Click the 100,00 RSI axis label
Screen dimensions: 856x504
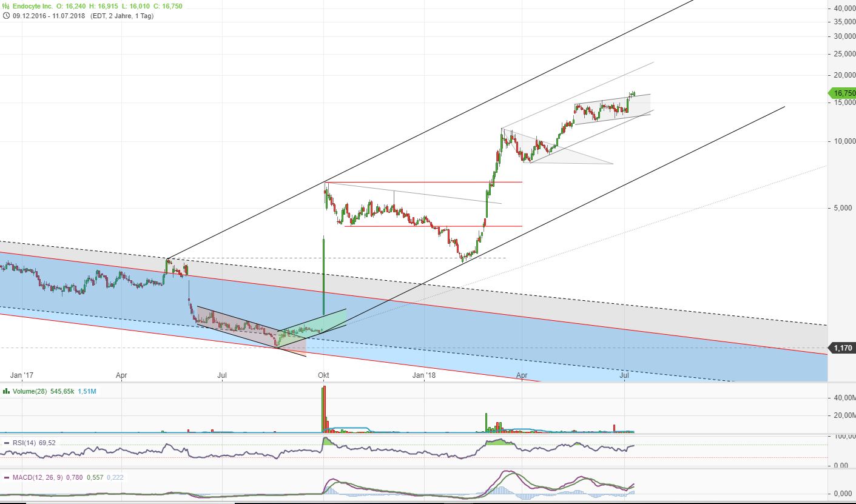pos(844,437)
